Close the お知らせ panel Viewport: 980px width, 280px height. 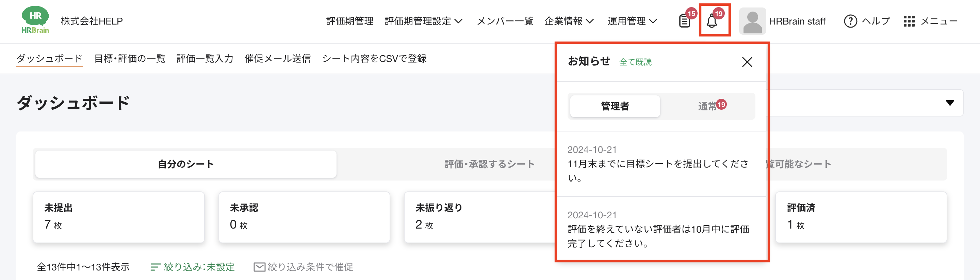click(x=747, y=62)
